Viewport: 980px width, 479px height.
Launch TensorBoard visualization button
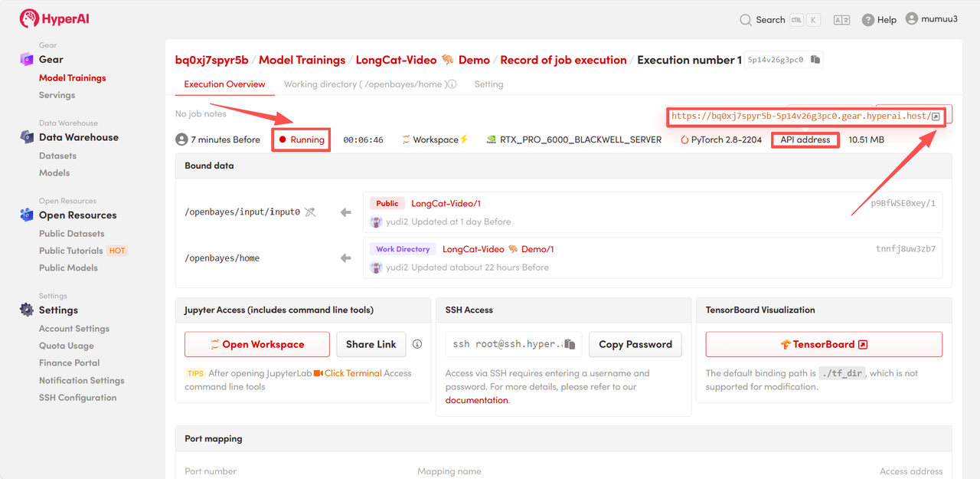[x=824, y=344]
